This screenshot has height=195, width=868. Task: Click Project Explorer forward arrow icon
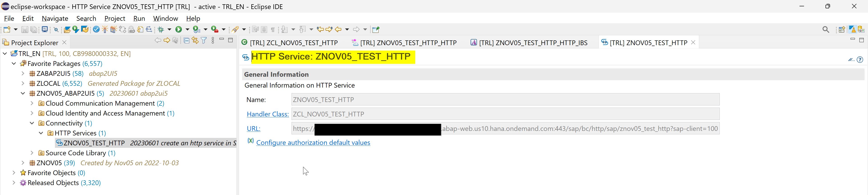pos(167,40)
